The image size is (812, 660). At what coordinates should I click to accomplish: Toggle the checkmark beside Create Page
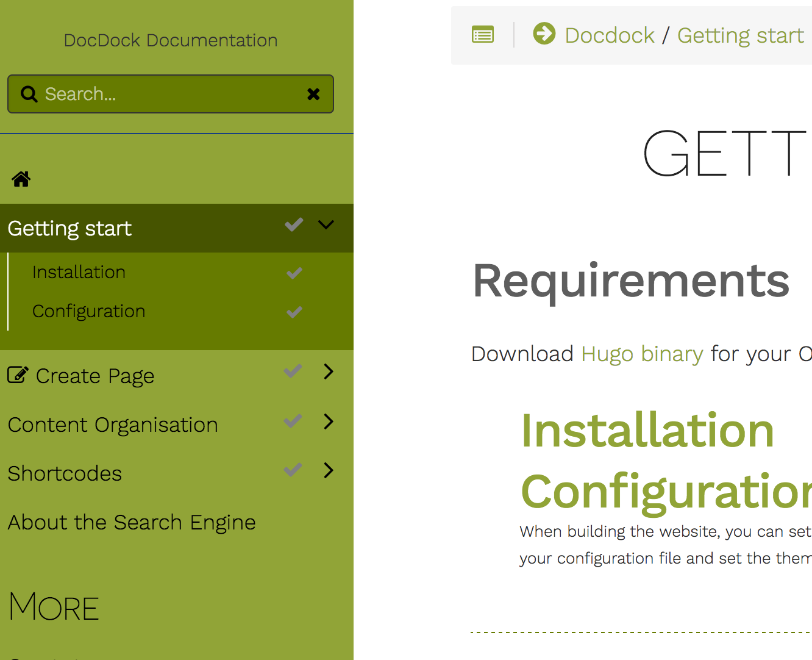pos(292,371)
